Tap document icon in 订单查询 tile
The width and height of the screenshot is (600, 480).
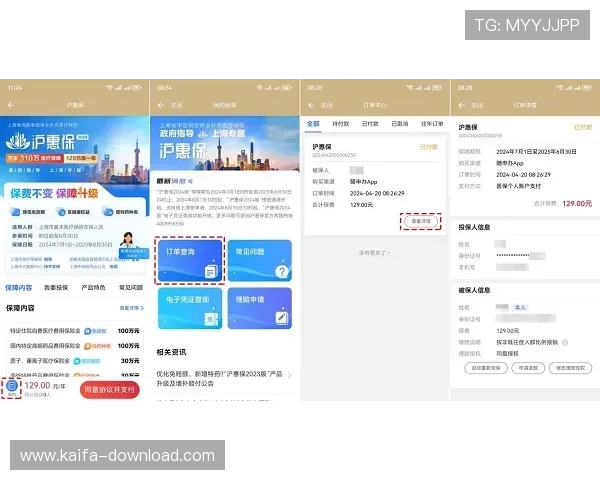coord(211,271)
